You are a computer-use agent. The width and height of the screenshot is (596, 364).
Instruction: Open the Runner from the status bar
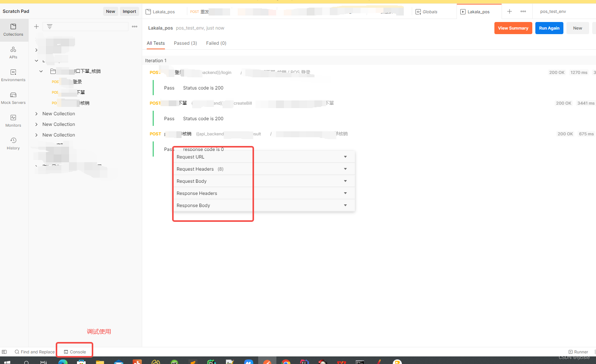(578, 352)
